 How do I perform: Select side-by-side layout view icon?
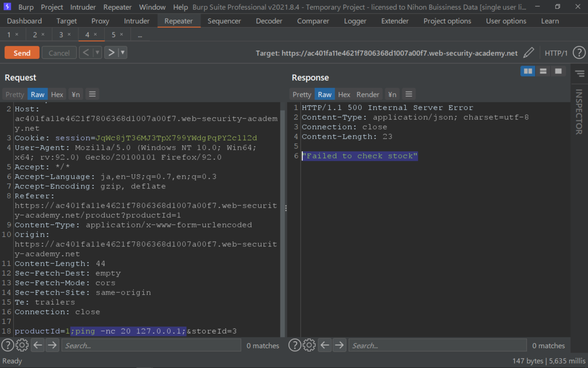528,72
